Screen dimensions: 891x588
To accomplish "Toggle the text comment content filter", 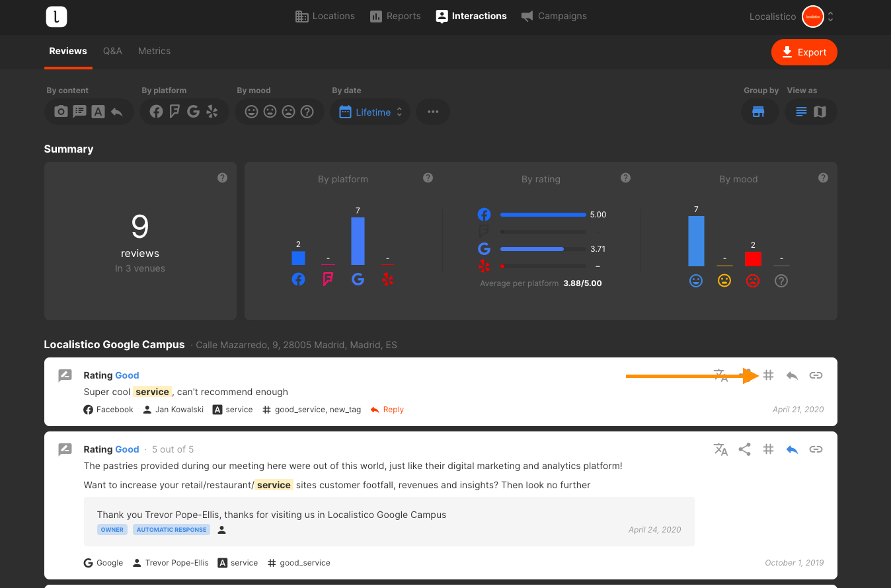I will [x=80, y=112].
